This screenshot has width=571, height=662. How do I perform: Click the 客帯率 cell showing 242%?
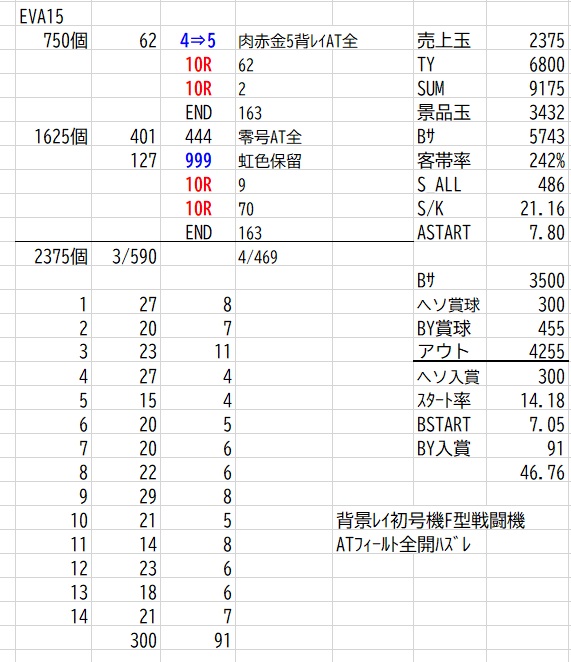528,160
